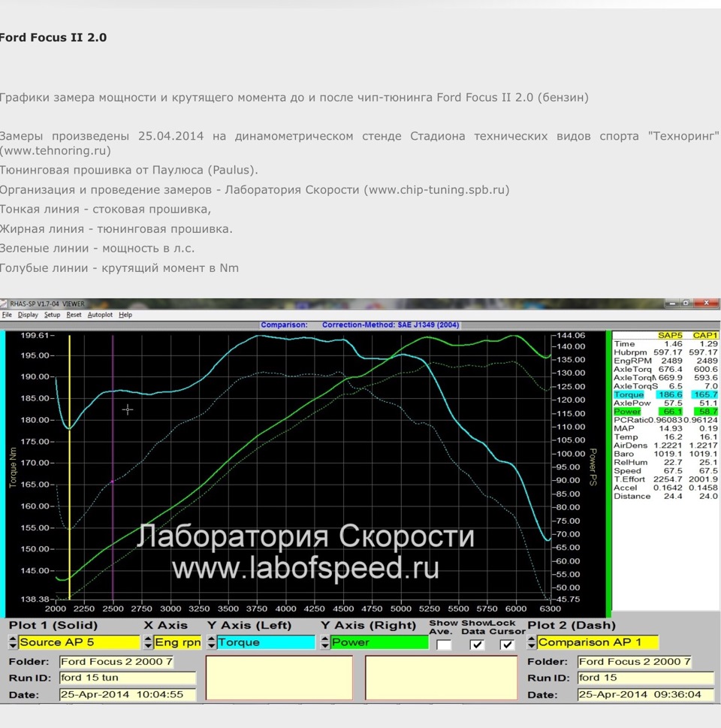Click the www.chip-tuning.spb.ru address text
Viewport: 721px width, 728px height.
(436, 190)
